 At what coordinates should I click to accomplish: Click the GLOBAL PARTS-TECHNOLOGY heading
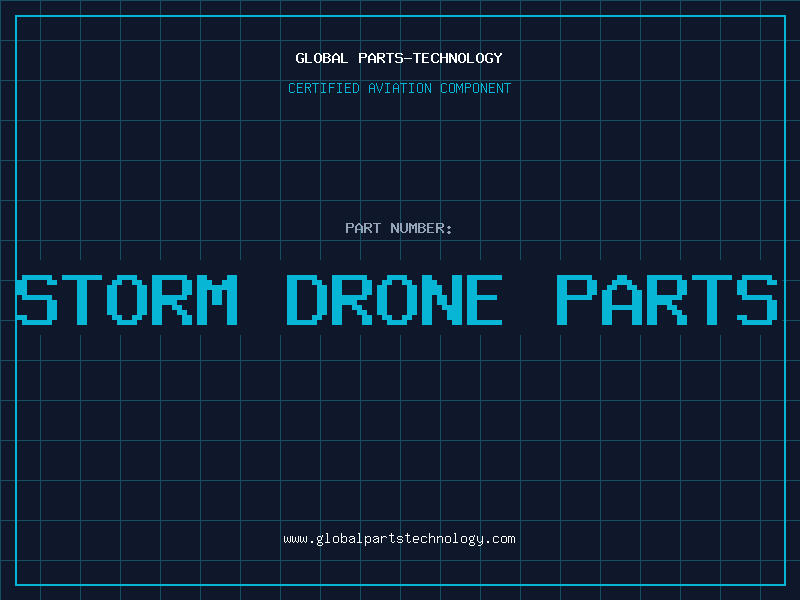[399, 58]
